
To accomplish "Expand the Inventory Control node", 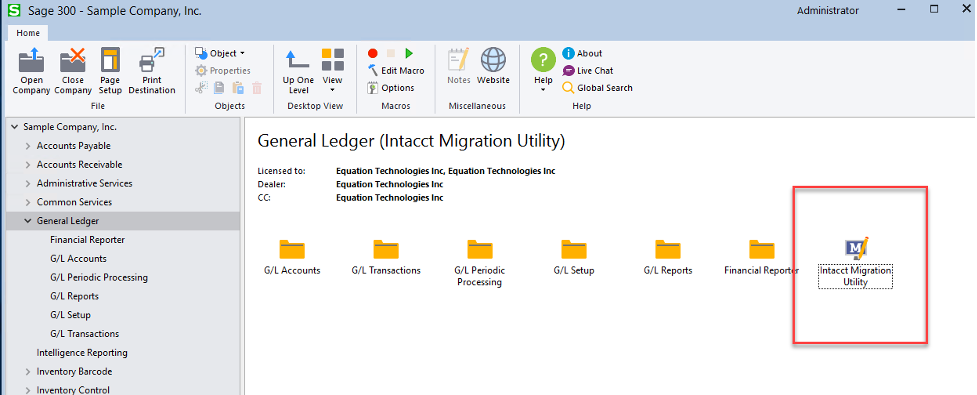I will (28, 390).
